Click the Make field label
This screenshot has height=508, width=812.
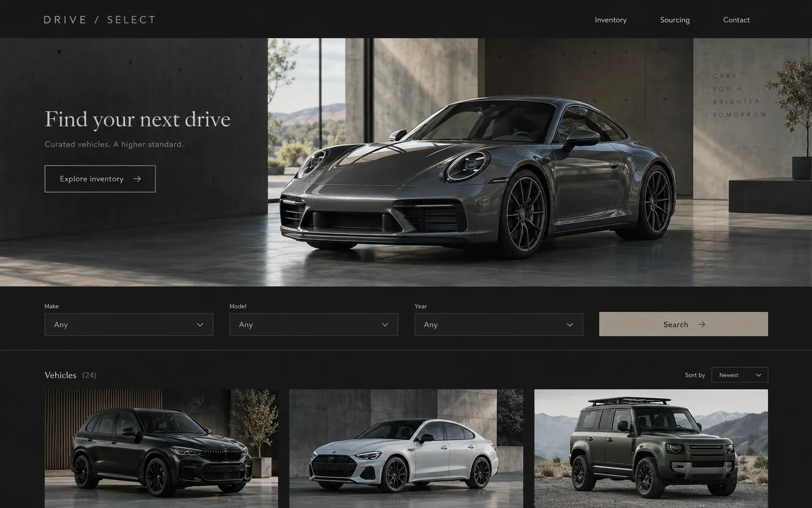pos(52,306)
